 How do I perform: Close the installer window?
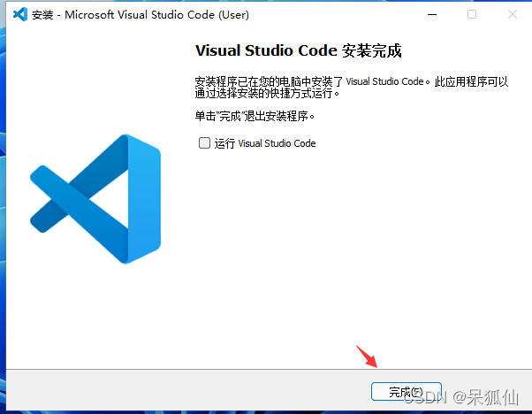click(x=513, y=14)
